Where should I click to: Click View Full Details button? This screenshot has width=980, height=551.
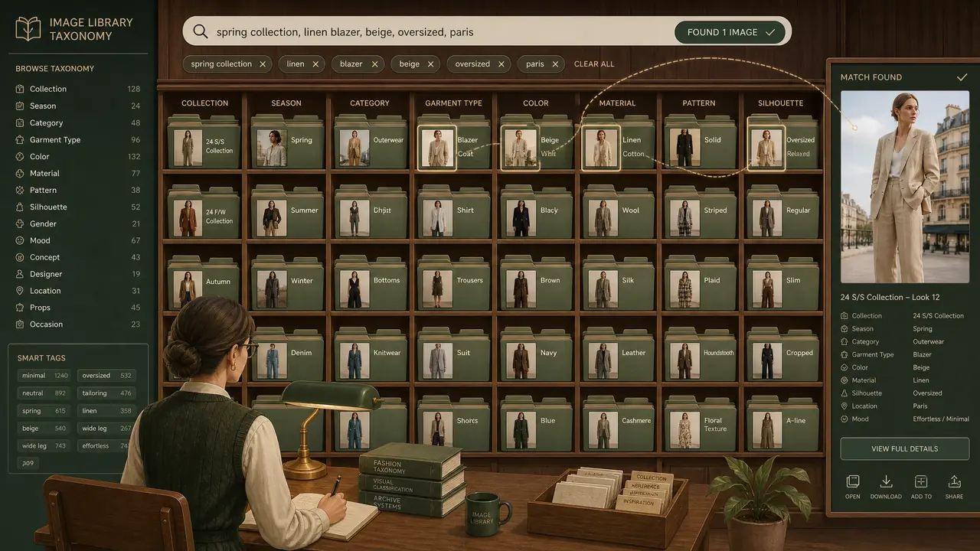tap(904, 448)
